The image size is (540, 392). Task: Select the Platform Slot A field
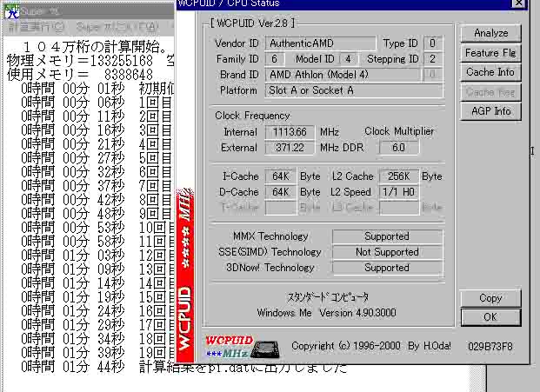click(354, 90)
